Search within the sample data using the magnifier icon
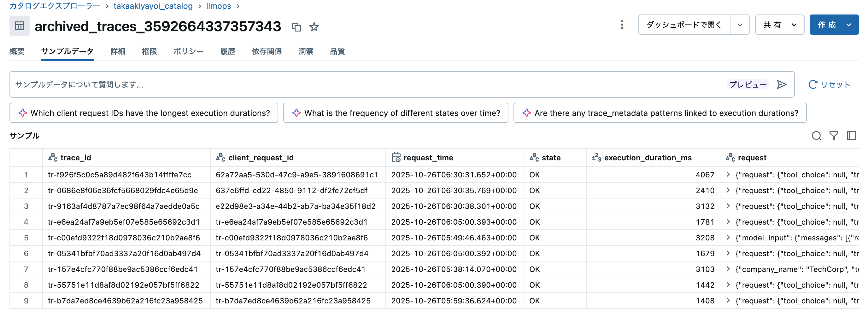Screen dimensions: 868x322 817,136
